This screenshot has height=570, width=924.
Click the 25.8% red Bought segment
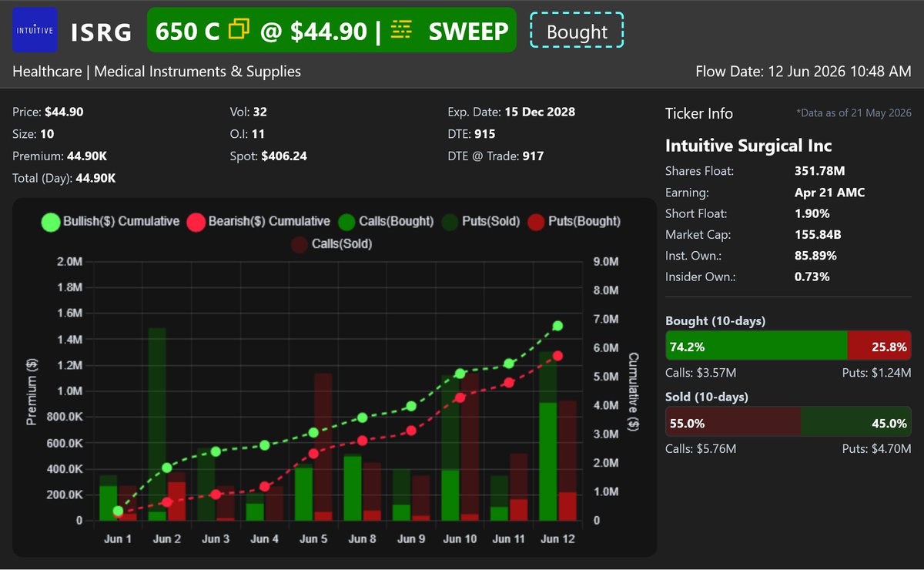pos(879,347)
